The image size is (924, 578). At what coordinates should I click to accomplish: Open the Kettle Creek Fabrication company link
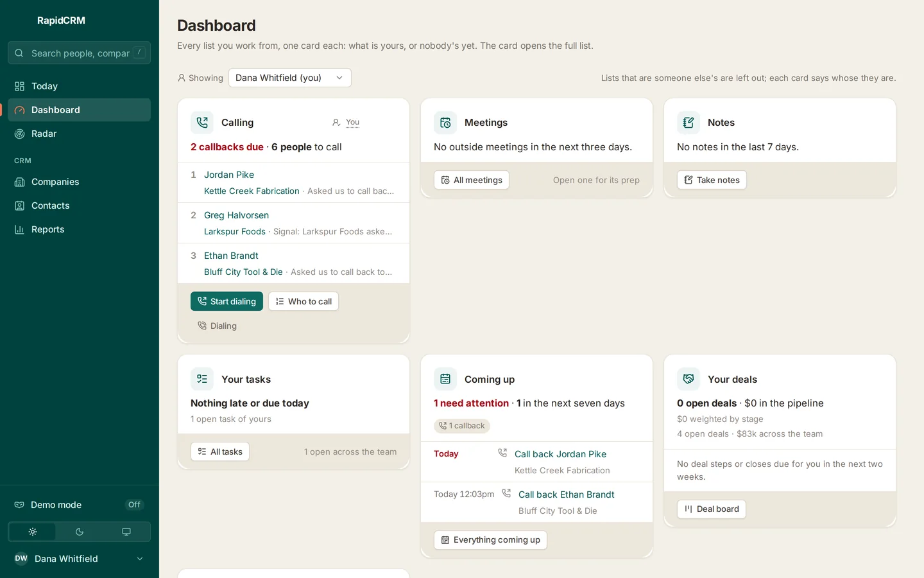coord(252,191)
